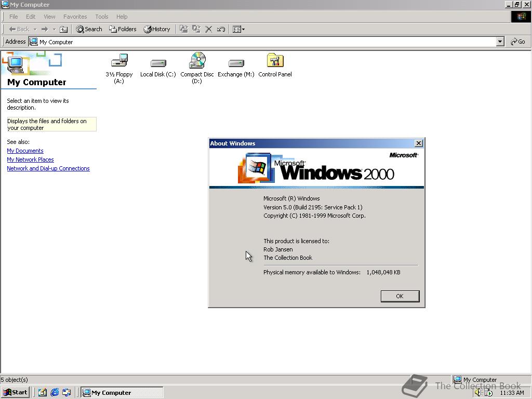Screen dimensions: 532x399
Task: Open the Help menu
Action: click(122, 17)
